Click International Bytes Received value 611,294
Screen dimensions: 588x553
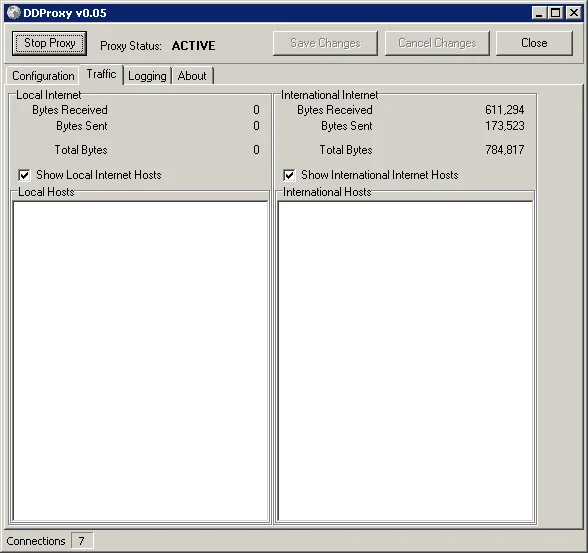(x=504, y=110)
